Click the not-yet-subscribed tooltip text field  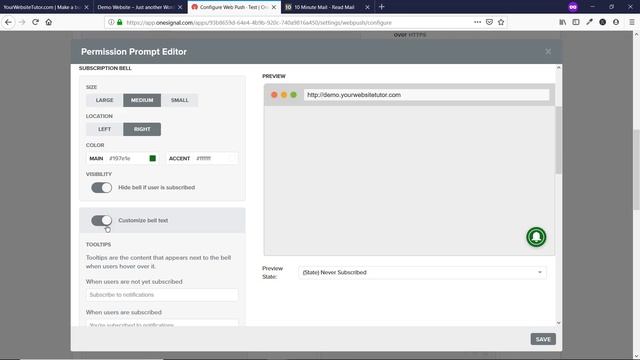click(x=162, y=295)
